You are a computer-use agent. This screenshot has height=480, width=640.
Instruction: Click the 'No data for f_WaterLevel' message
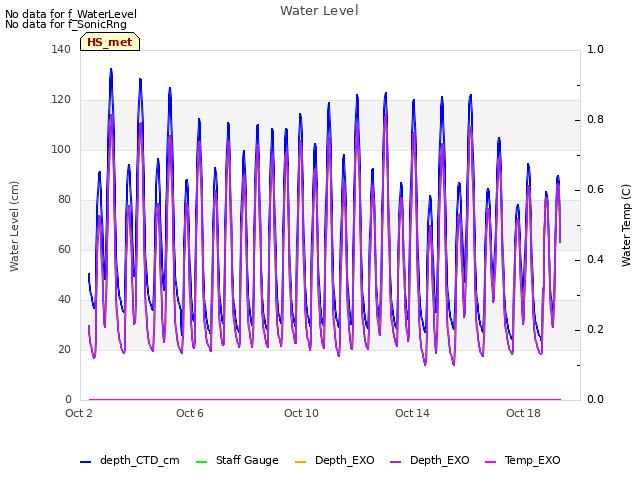tap(71, 14)
